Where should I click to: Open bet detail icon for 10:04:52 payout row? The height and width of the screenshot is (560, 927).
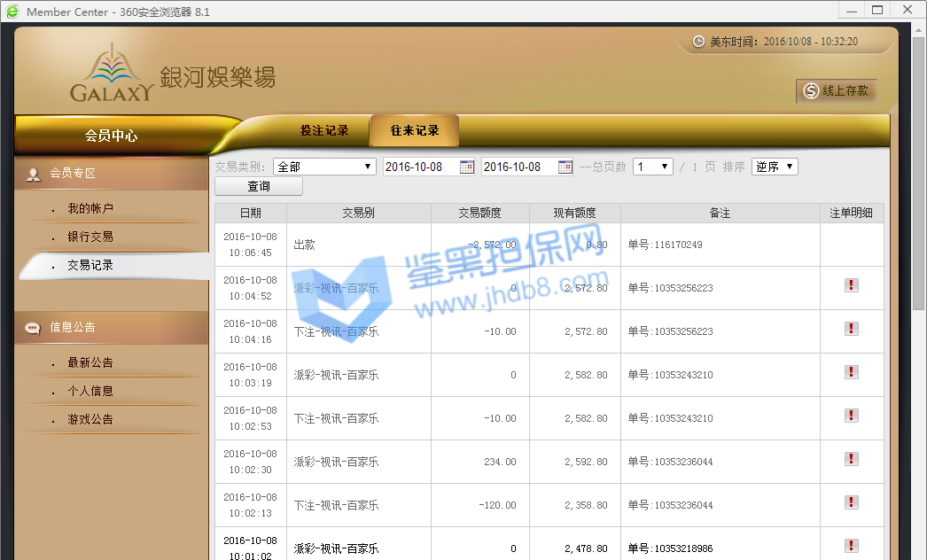pyautogui.click(x=852, y=285)
